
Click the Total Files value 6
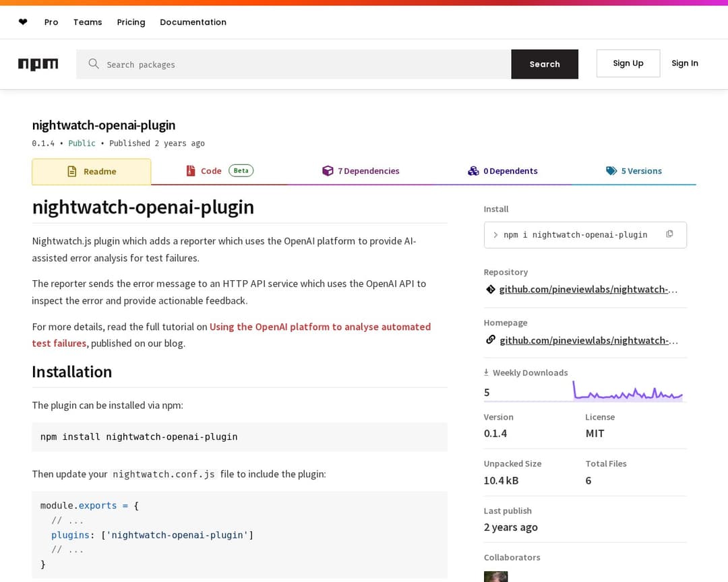(588, 480)
